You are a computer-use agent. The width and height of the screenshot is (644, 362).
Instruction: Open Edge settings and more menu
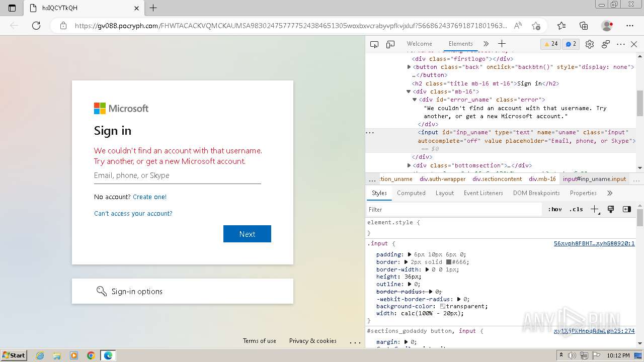[630, 26]
